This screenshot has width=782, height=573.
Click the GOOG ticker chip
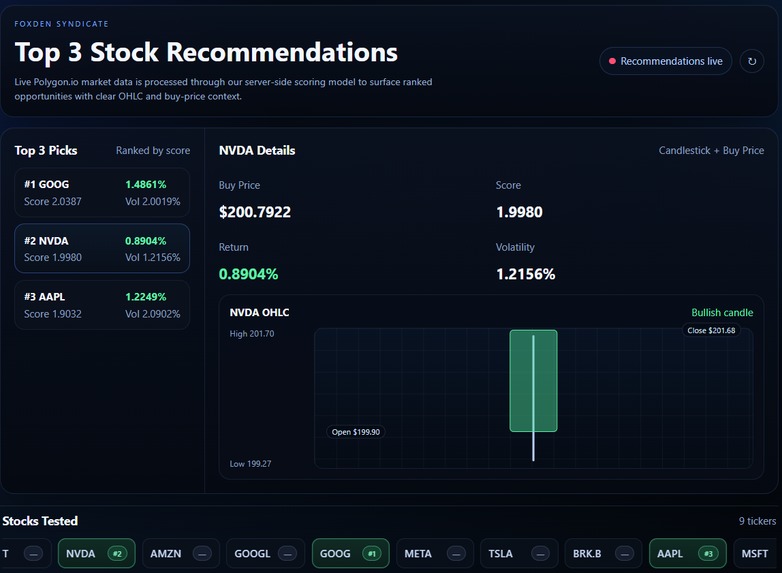click(351, 554)
